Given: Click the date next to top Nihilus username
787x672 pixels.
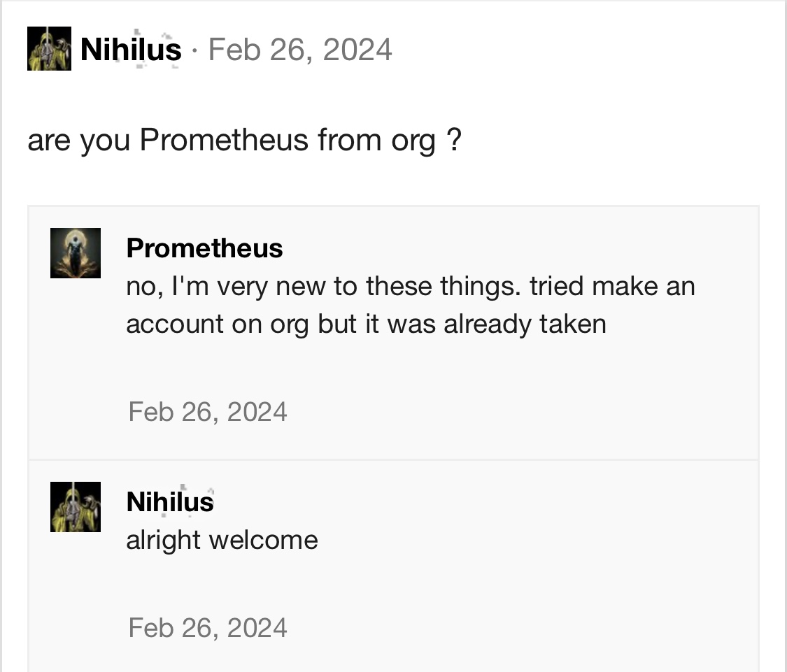Looking at the screenshot, I should (x=300, y=50).
